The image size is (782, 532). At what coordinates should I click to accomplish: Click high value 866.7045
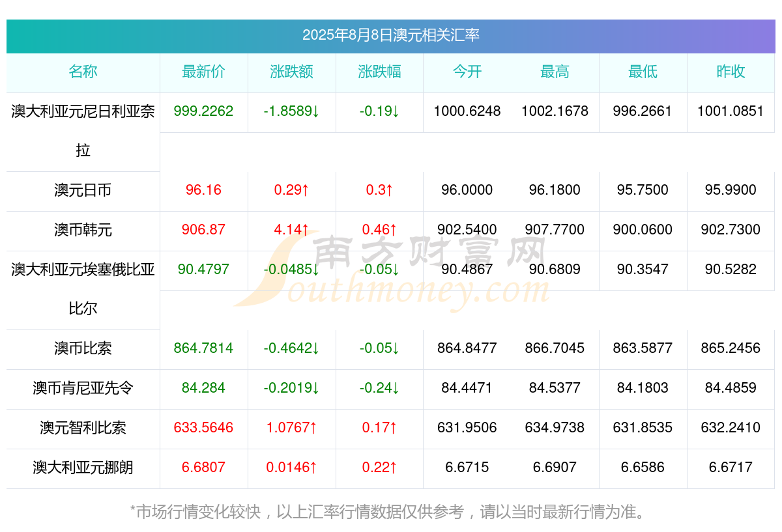555,348
